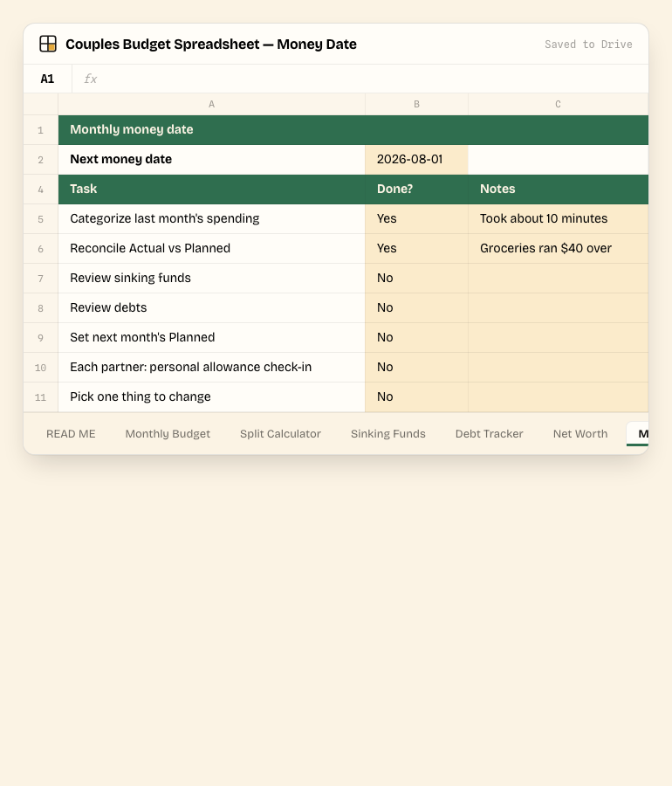
Task: Focus the fx formula bar
Action: (360, 79)
